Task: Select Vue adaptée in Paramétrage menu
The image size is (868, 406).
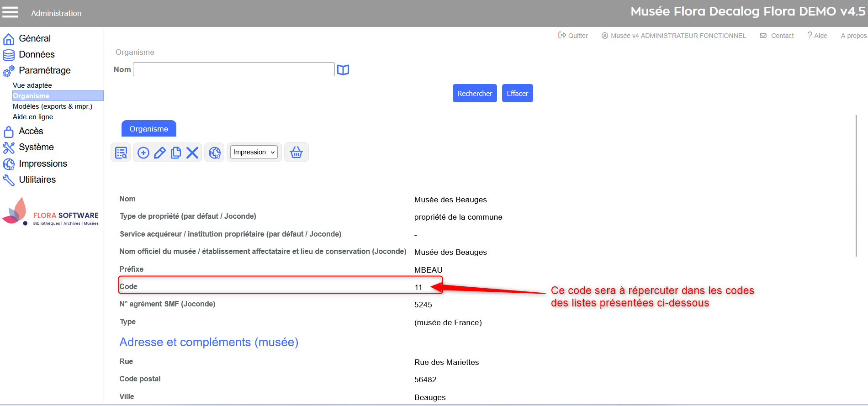Action: [x=32, y=85]
